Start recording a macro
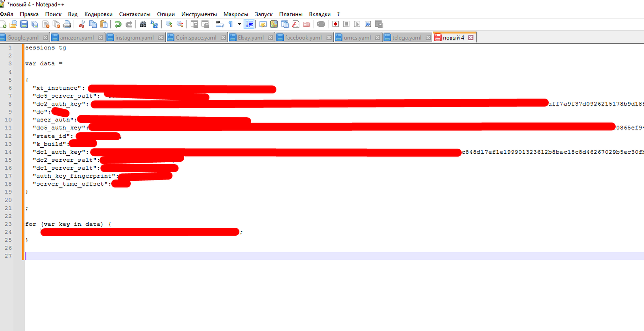The image size is (644, 331). (x=335, y=24)
